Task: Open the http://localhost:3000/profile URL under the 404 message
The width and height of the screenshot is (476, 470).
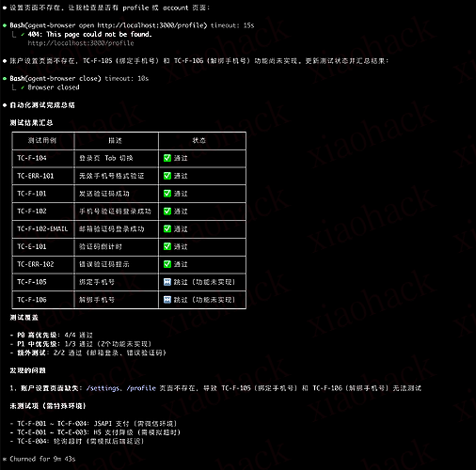Action: point(81,43)
